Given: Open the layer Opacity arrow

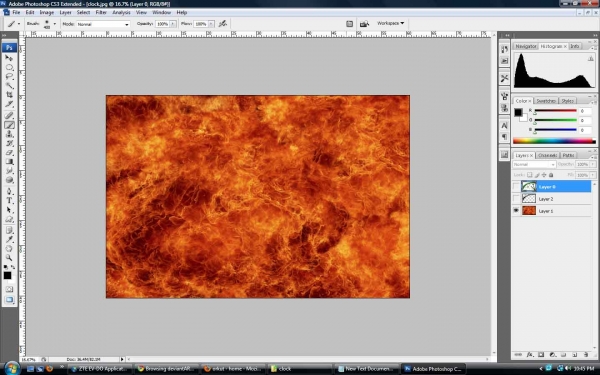Looking at the screenshot, I should pos(593,165).
